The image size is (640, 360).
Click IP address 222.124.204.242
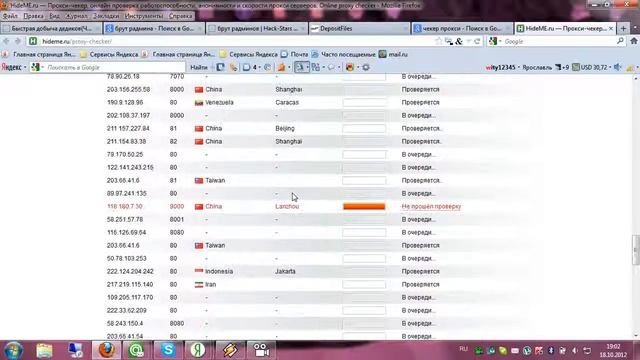coord(130,271)
